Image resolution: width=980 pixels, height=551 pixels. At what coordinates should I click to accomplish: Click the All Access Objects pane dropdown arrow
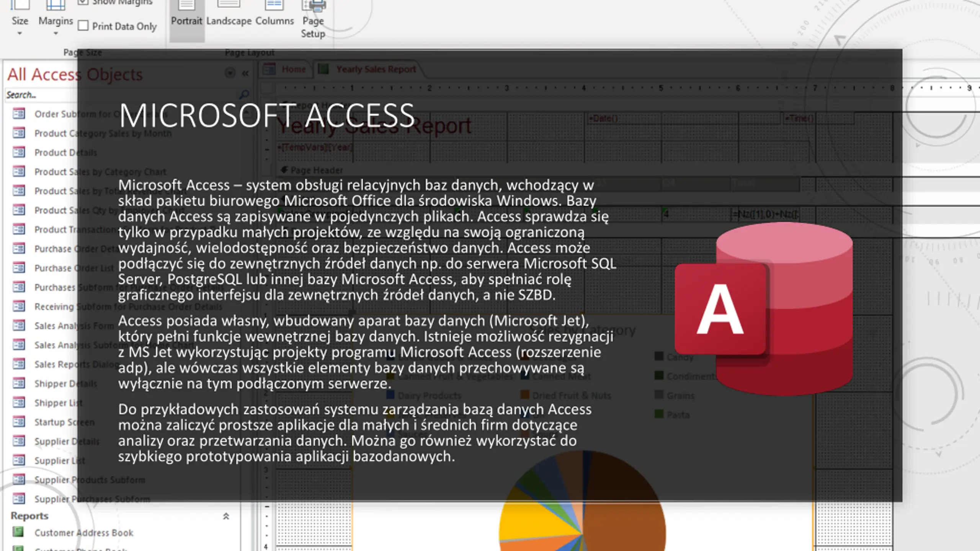click(x=230, y=73)
